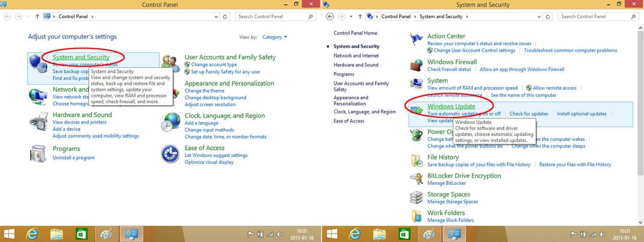
Task: Open Internet Explorer on taskbar below System and Security window
Action: (x=354, y=234)
